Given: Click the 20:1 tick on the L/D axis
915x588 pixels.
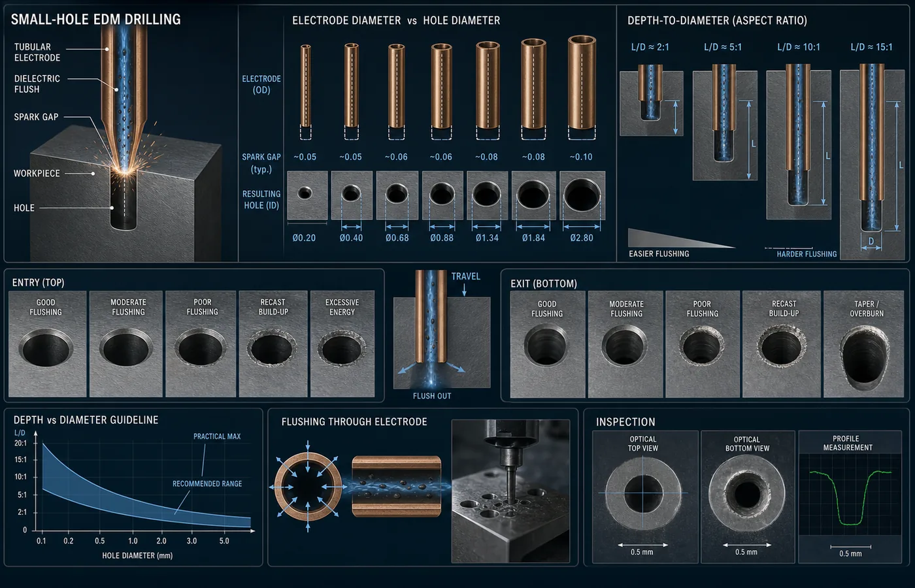Looking at the screenshot, I should coord(21,443).
